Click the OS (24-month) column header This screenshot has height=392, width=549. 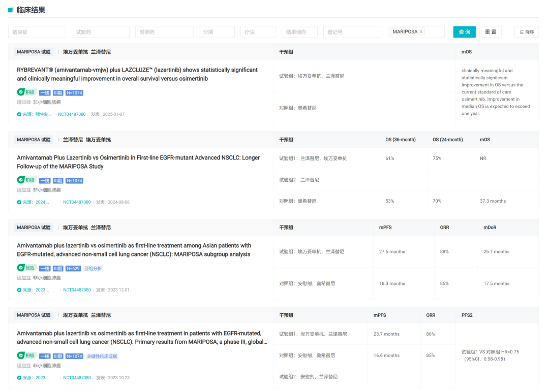coord(447,140)
